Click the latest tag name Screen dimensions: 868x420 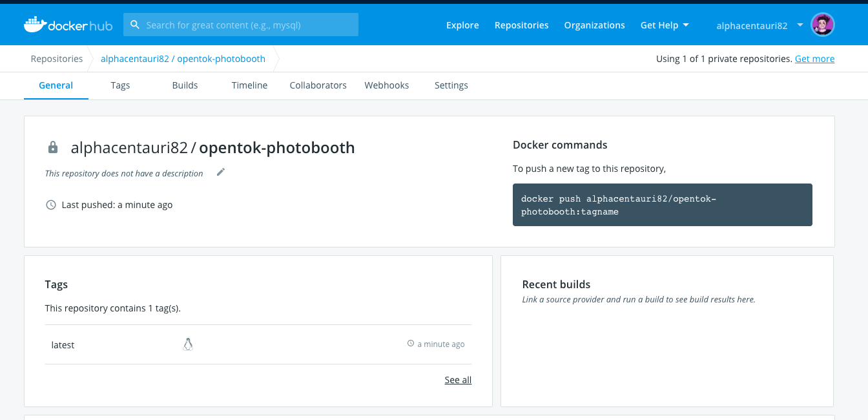(63, 345)
